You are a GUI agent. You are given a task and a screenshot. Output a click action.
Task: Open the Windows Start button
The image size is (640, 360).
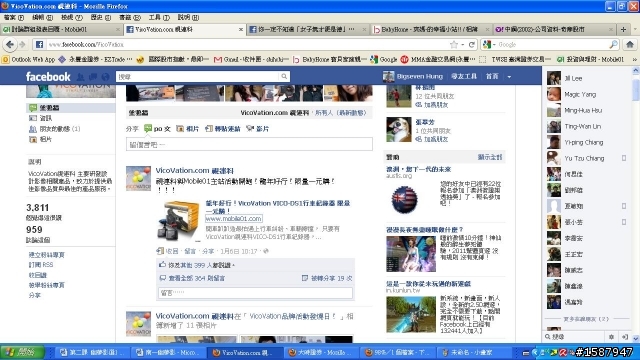coord(22,352)
